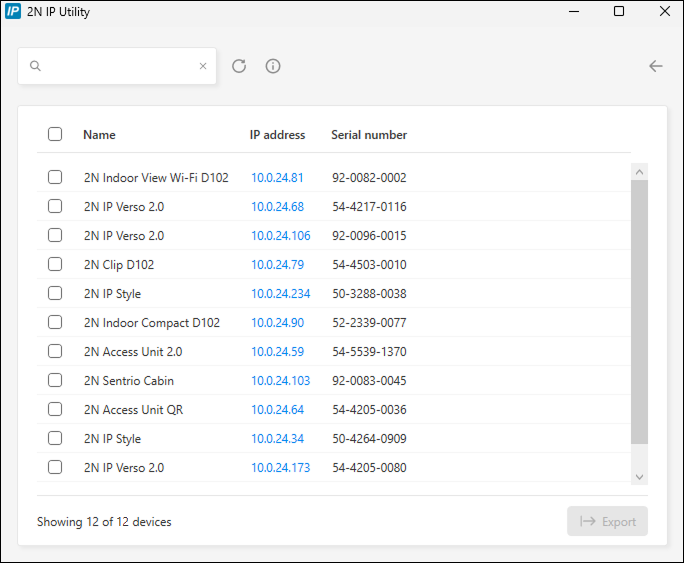Screen dimensions: 684x563
Task: Select serial number 54-5539-1370
Action: click(x=369, y=351)
